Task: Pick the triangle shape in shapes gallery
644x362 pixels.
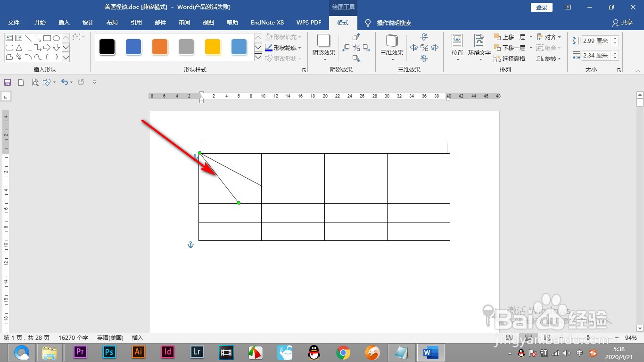Action: click(x=18, y=48)
